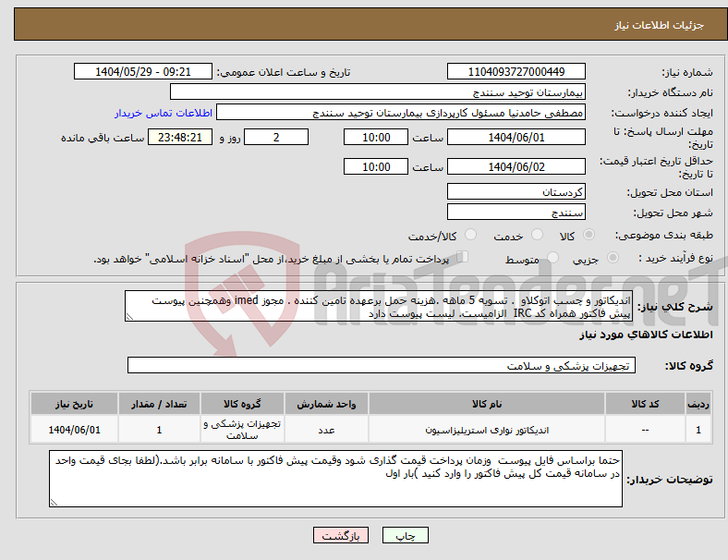Click the عدد unit cell
This screenshot has width=728, height=560.
click(326, 429)
